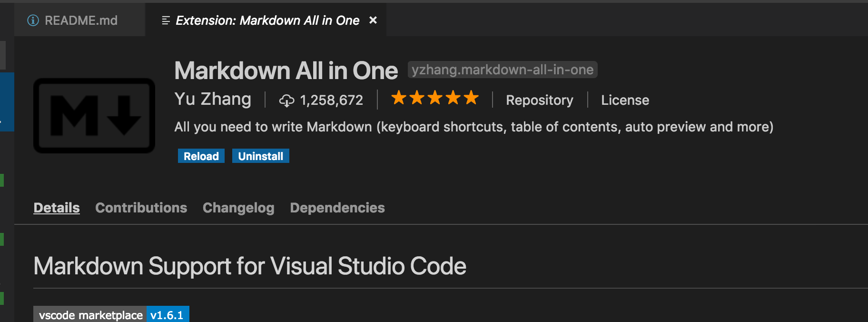The width and height of the screenshot is (868, 322).
Task: Click the install count 1,258,672
Action: point(331,100)
